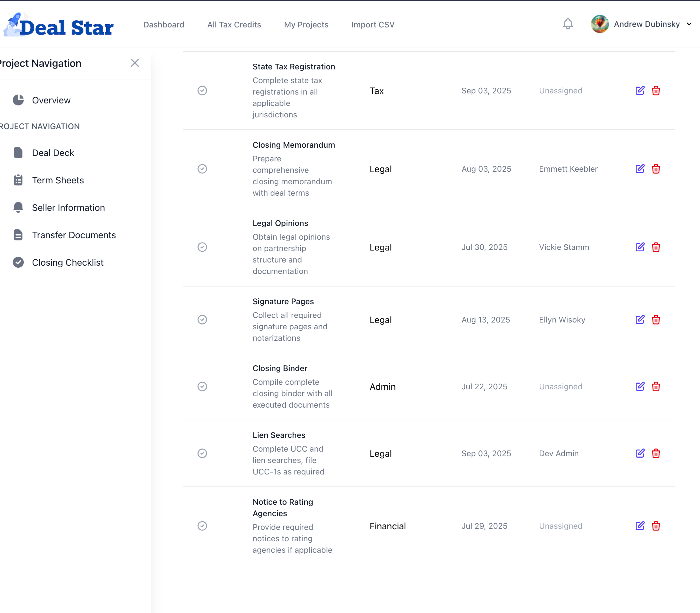This screenshot has width=700, height=613.
Task: Delete the Closing Memorandum item
Action: [655, 169]
